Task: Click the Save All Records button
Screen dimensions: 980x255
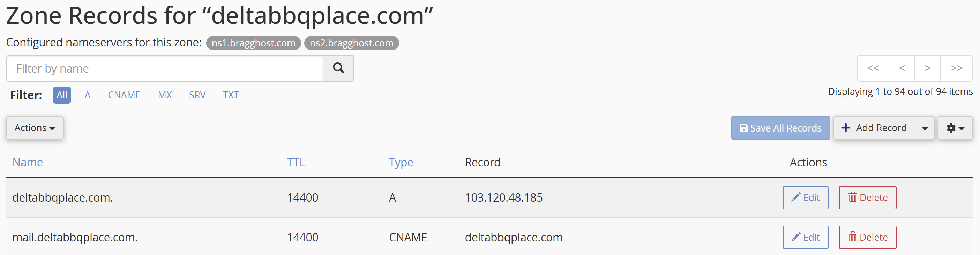Action: tap(780, 128)
